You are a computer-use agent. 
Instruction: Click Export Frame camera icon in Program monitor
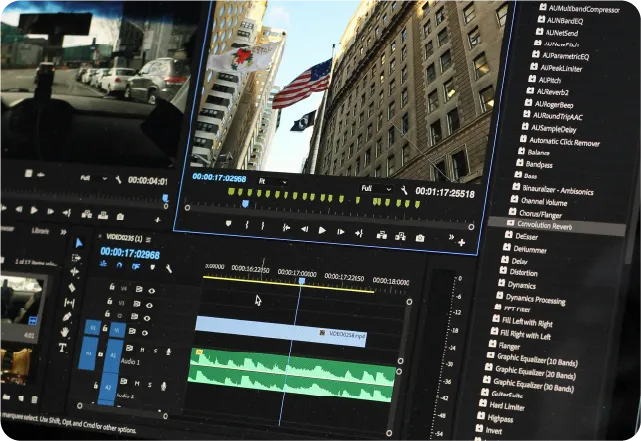click(x=420, y=237)
